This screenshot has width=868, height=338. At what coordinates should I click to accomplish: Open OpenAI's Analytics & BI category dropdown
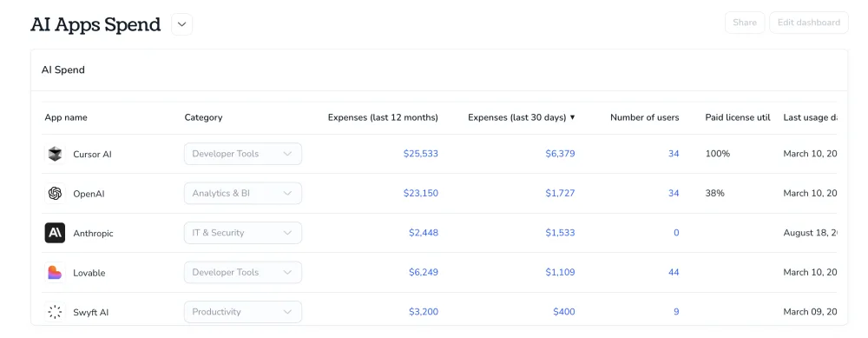(243, 194)
